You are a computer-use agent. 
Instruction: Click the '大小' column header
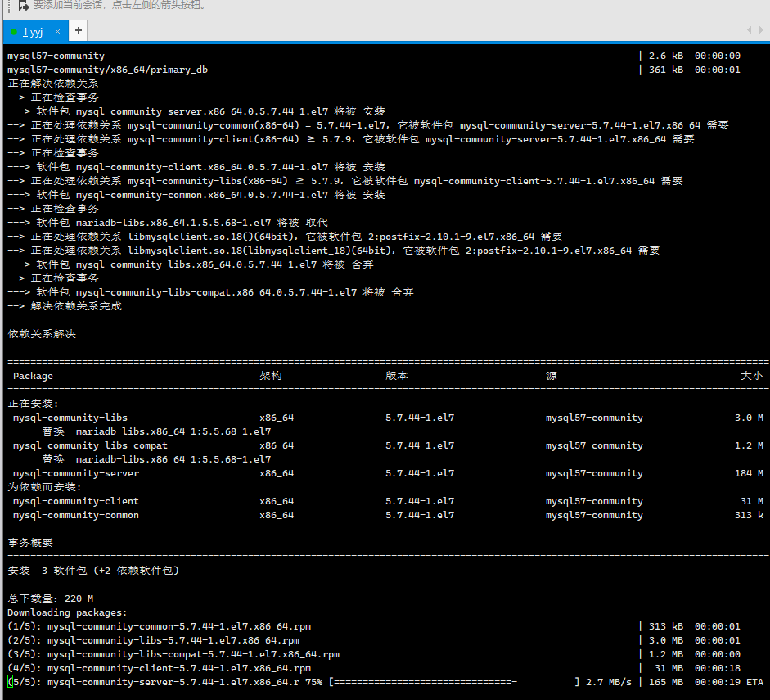752,376
